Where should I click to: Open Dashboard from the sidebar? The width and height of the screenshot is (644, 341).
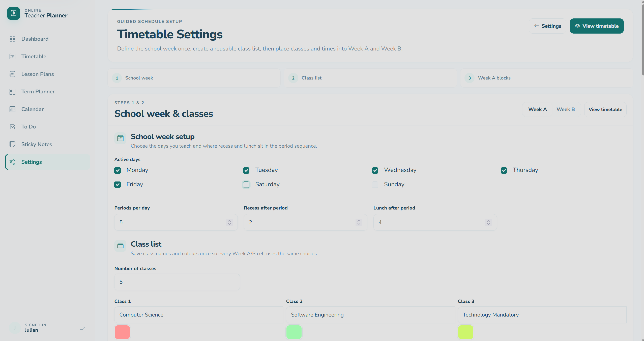click(x=48, y=39)
